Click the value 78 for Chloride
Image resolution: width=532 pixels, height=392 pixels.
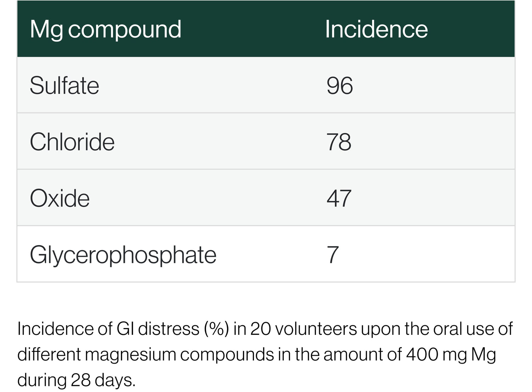tap(339, 142)
